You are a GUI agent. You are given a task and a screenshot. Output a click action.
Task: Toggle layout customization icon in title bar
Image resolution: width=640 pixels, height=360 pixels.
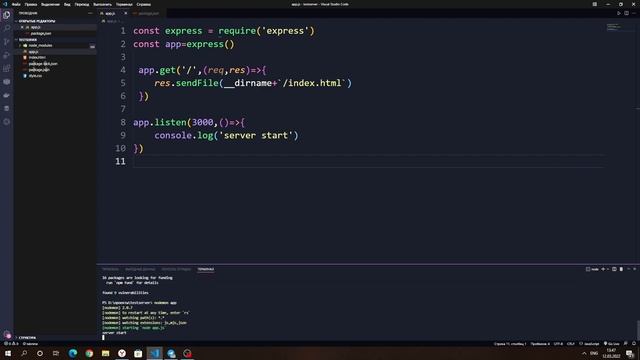point(595,4)
